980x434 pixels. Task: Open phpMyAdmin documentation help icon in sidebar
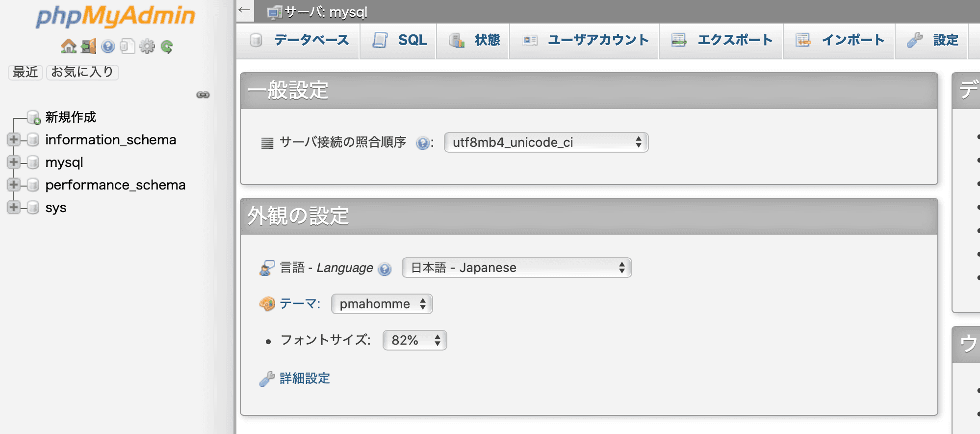click(x=108, y=47)
